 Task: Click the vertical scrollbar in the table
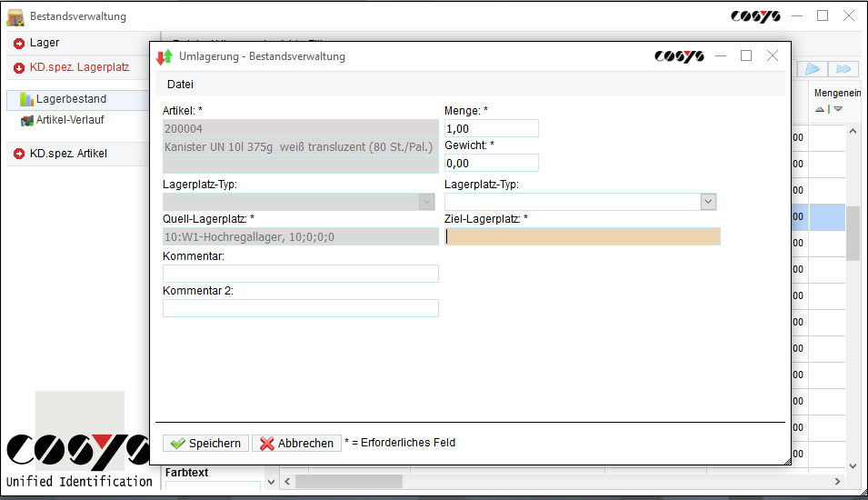pyautogui.click(x=853, y=233)
